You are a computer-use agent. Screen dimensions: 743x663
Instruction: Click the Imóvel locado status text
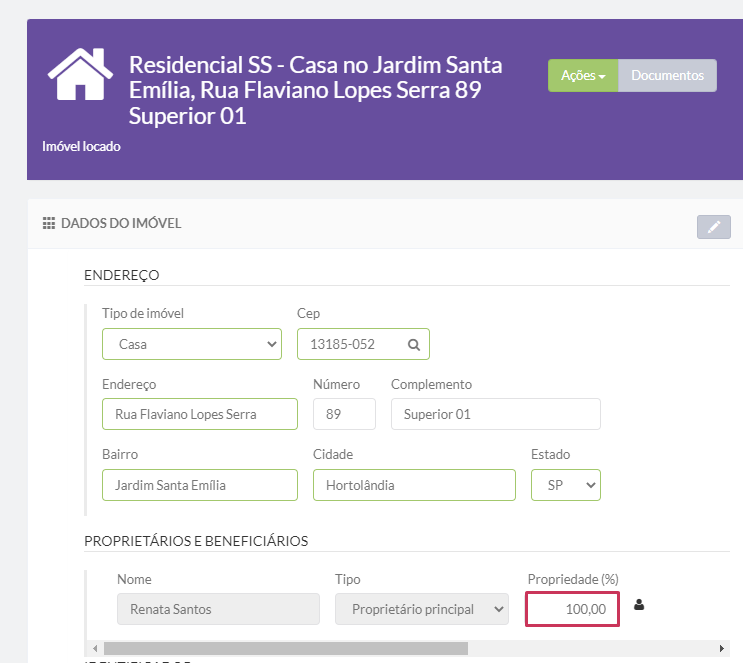pyautogui.click(x=82, y=146)
